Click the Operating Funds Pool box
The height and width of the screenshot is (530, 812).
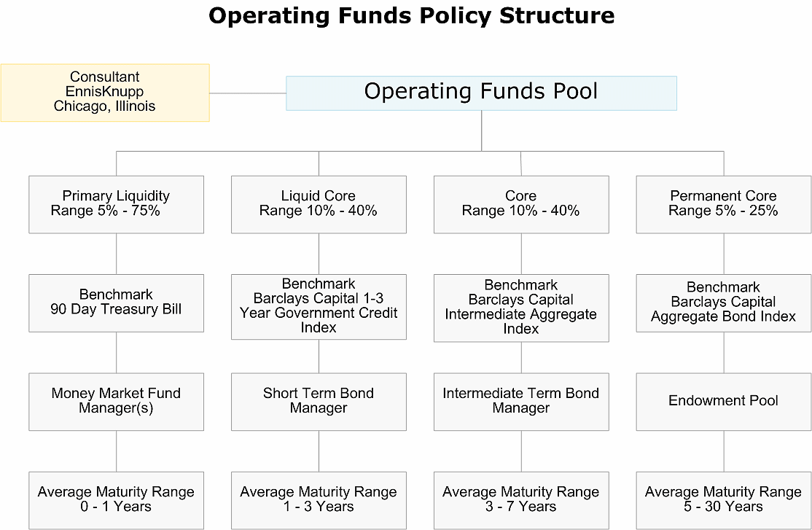[x=481, y=93]
